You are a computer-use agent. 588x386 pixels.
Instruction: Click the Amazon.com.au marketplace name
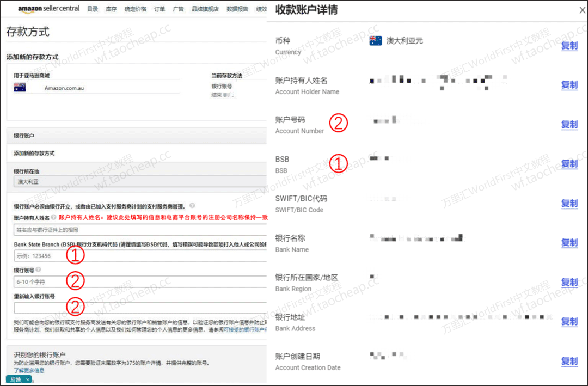pyautogui.click(x=64, y=88)
